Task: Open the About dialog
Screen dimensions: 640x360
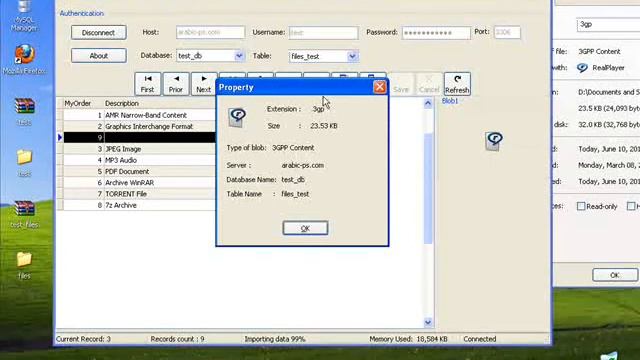Action: click(x=98, y=56)
